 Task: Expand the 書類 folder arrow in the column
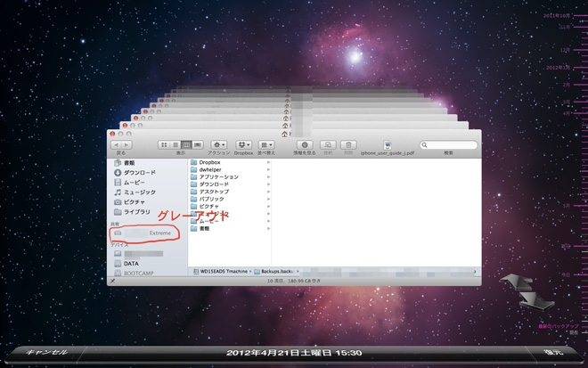(x=268, y=228)
